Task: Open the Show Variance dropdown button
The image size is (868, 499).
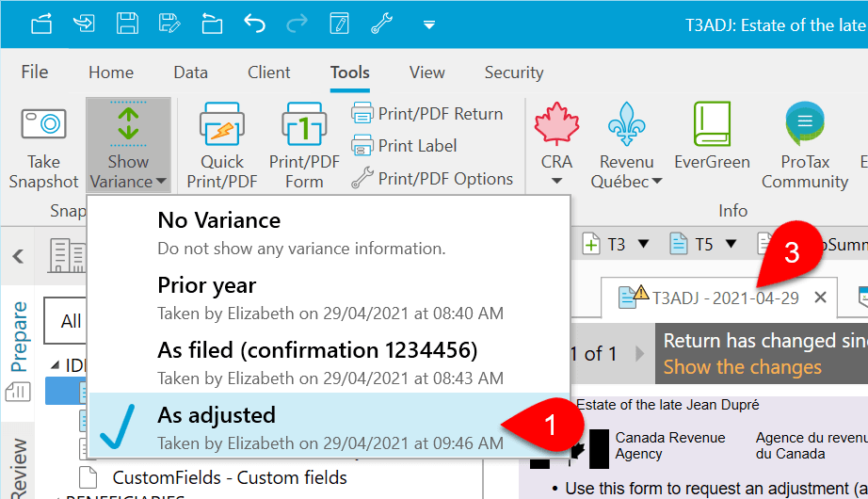Action: tap(128, 147)
